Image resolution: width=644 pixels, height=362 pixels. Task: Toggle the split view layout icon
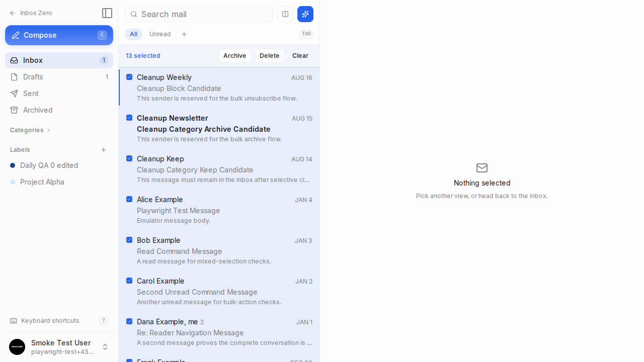coord(285,14)
